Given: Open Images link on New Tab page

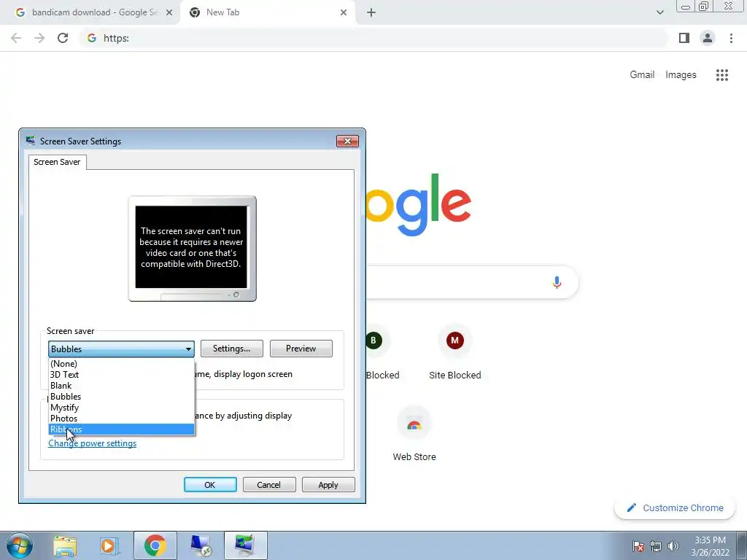Looking at the screenshot, I should pyautogui.click(x=681, y=75).
